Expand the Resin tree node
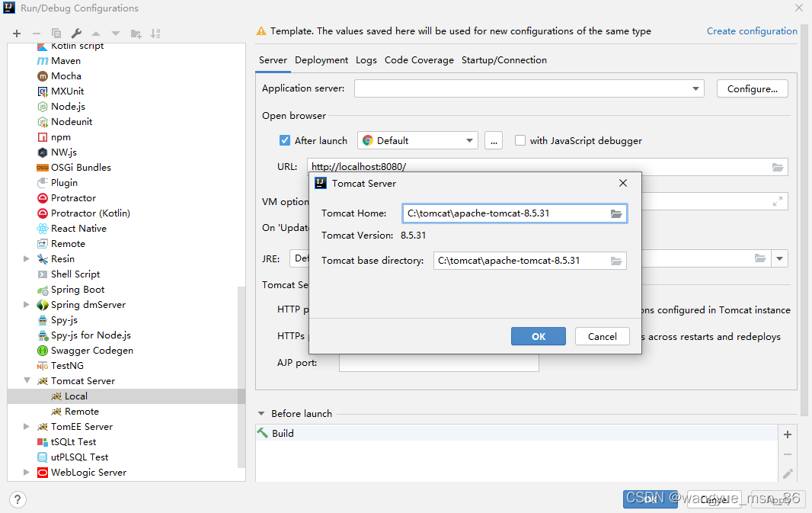Screen dimensions: 812x513 [27, 258]
